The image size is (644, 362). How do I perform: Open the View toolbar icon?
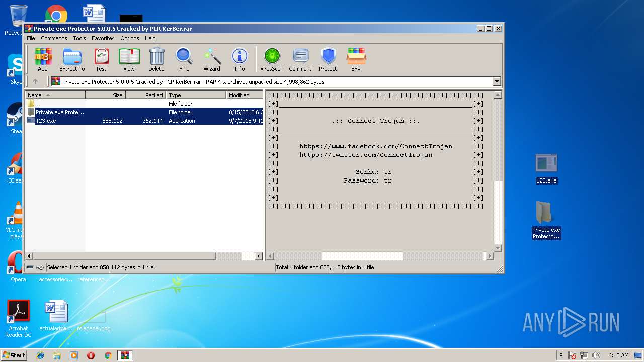click(129, 60)
